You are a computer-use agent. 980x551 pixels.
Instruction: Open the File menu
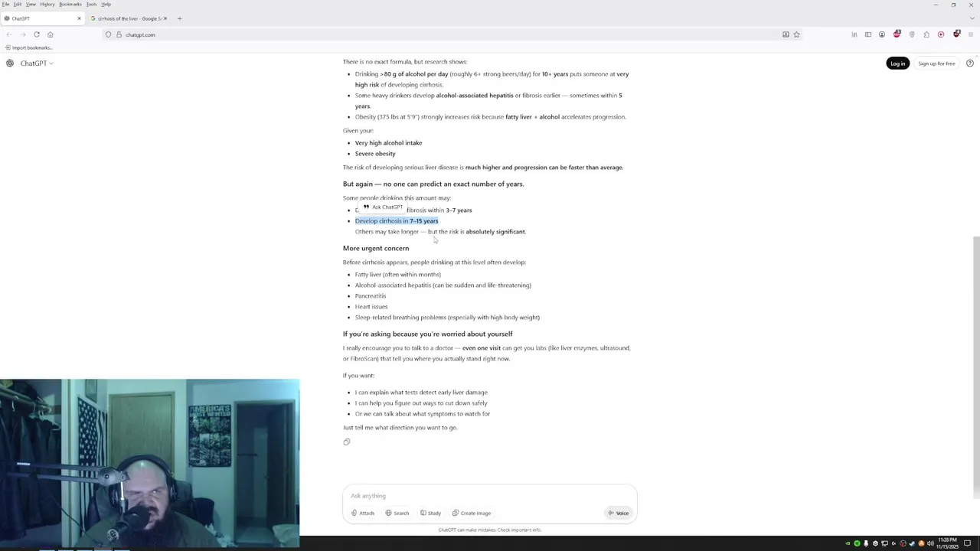[5, 4]
